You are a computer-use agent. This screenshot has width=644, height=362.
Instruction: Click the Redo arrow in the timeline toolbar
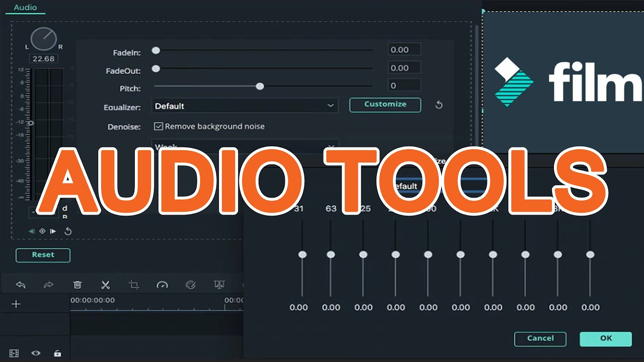[x=48, y=285]
